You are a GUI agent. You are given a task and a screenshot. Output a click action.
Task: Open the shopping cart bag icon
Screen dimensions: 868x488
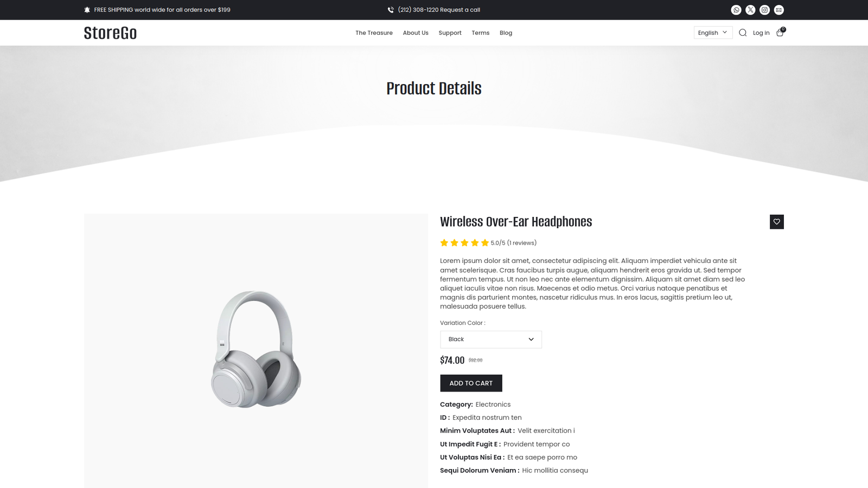[x=780, y=33]
